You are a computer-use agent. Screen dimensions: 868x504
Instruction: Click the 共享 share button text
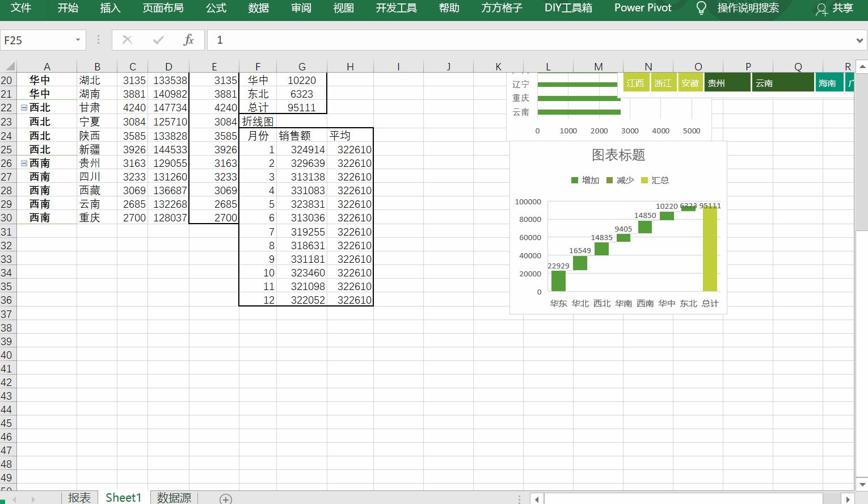click(843, 9)
